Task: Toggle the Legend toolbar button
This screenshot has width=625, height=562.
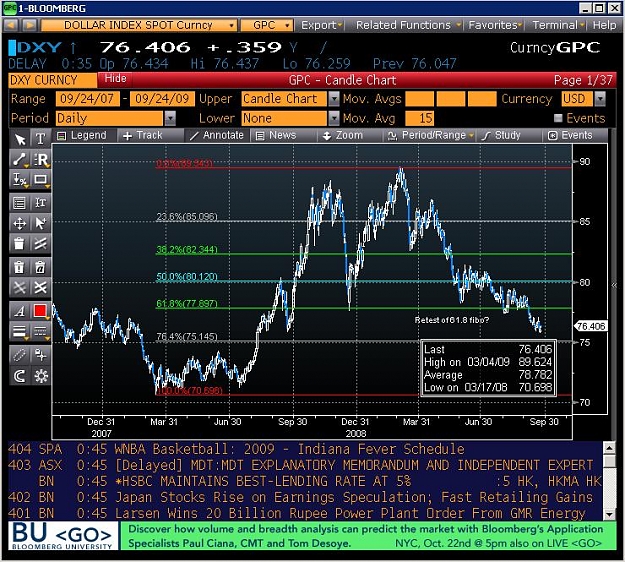Action: tap(83, 136)
